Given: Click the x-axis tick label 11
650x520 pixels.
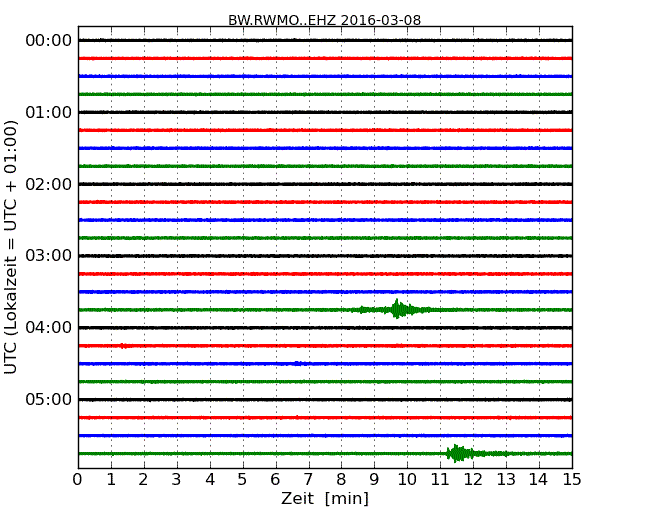Looking at the screenshot, I should coord(440,480).
